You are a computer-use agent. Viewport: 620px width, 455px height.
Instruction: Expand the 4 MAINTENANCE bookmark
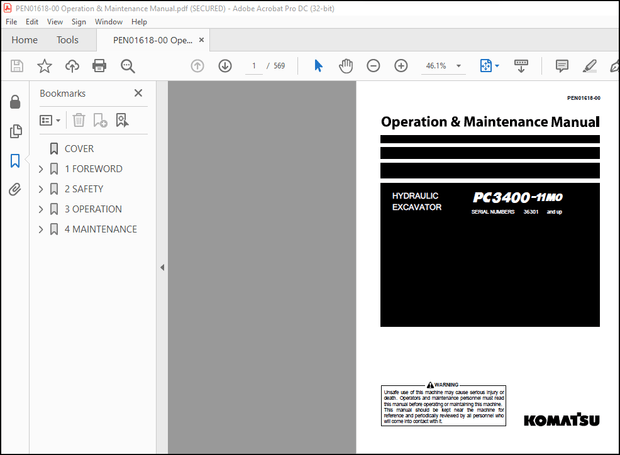tap(41, 229)
